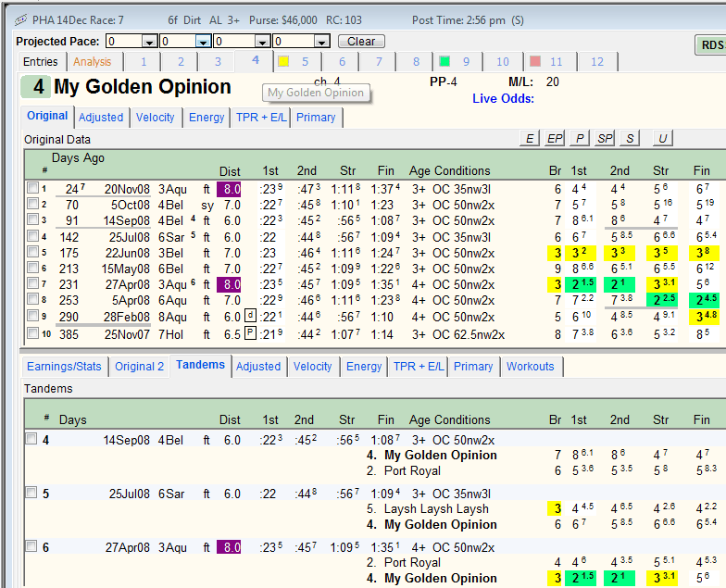Click the RDS button

(711, 44)
